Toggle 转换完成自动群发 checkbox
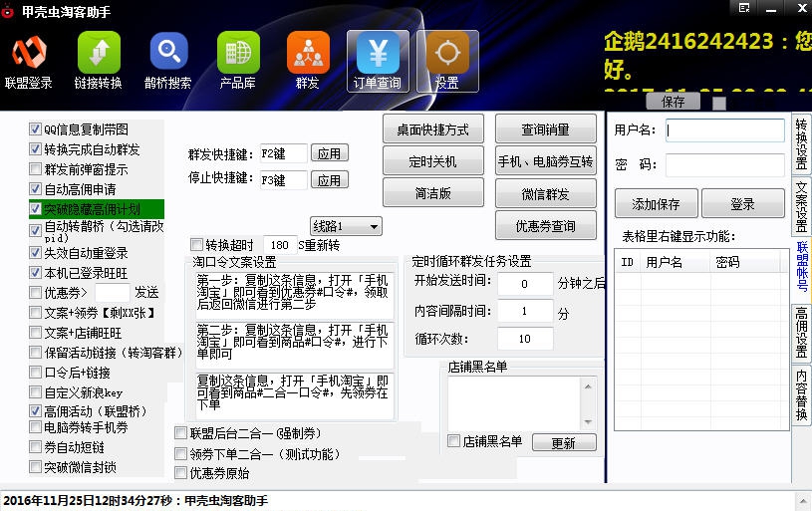Screen dimensions: 812x511 coord(35,149)
